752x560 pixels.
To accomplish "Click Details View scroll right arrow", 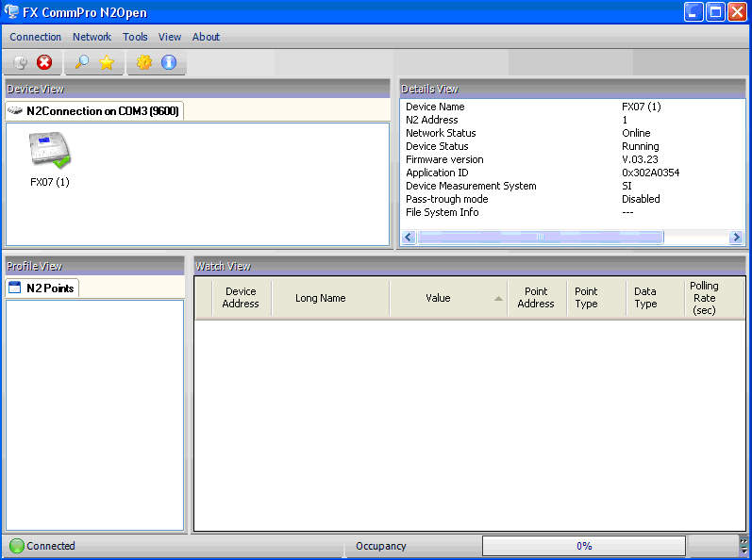I will pyautogui.click(x=736, y=237).
